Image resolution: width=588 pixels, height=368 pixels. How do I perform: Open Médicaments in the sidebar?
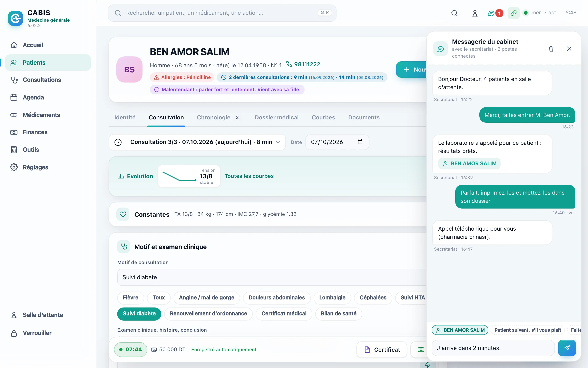[48, 115]
